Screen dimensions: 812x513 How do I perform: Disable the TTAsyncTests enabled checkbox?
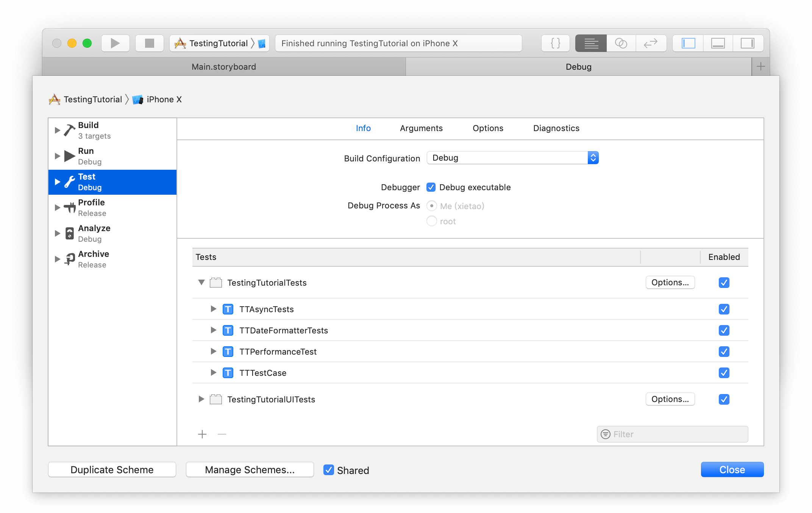[x=724, y=309]
